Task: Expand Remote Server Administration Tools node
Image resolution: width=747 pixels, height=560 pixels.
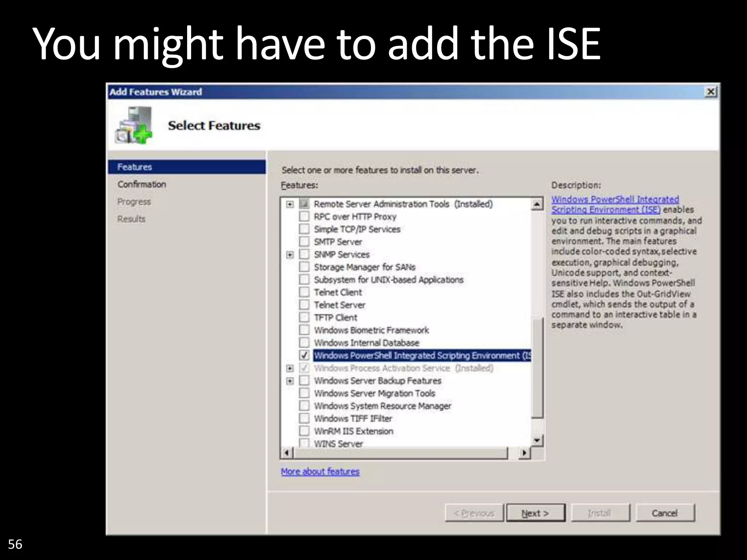Action: click(290, 204)
